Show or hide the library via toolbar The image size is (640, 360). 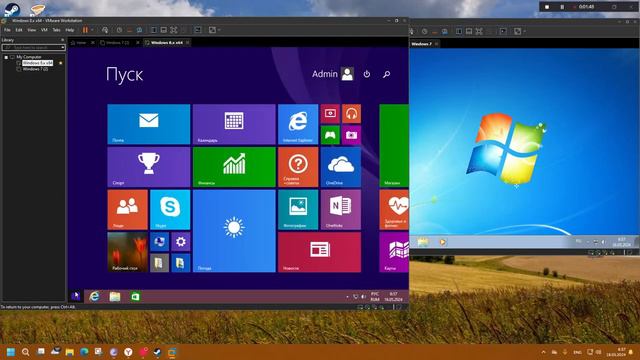point(154,30)
